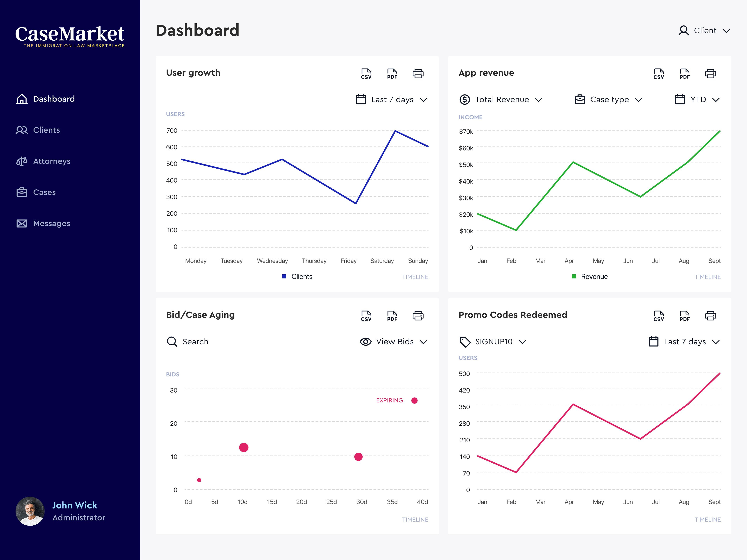Screen dimensions: 747x560
Task: Click the 'Dashboard' page heading
Action: [x=198, y=30]
